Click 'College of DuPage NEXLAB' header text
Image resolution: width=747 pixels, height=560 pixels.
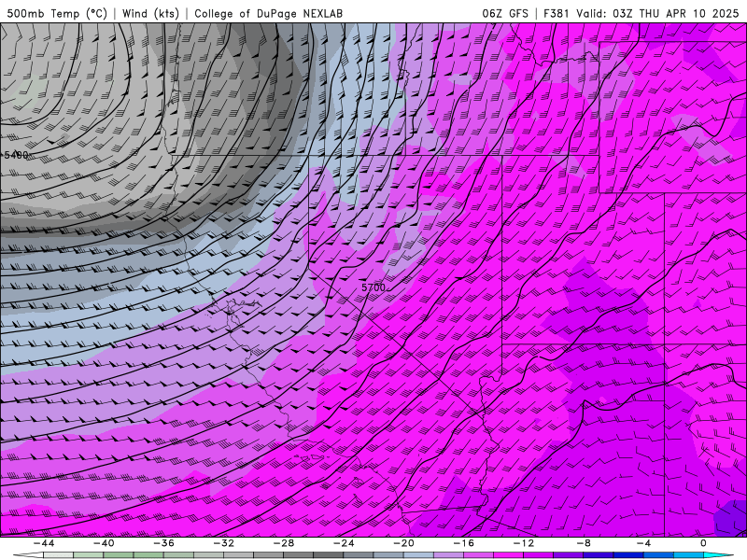coord(268,14)
